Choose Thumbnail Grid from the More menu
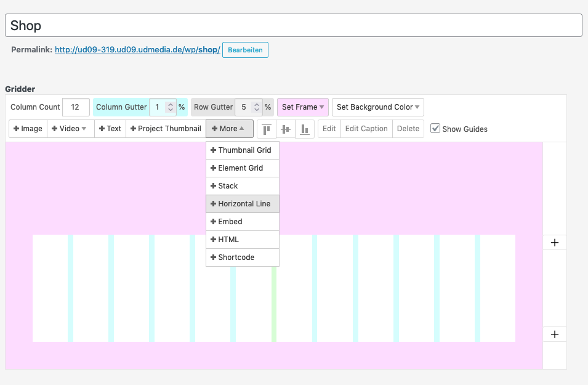 click(x=243, y=150)
